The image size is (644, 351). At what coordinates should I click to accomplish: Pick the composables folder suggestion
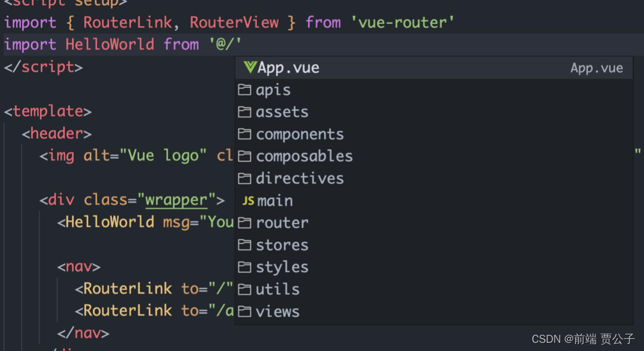point(434,156)
